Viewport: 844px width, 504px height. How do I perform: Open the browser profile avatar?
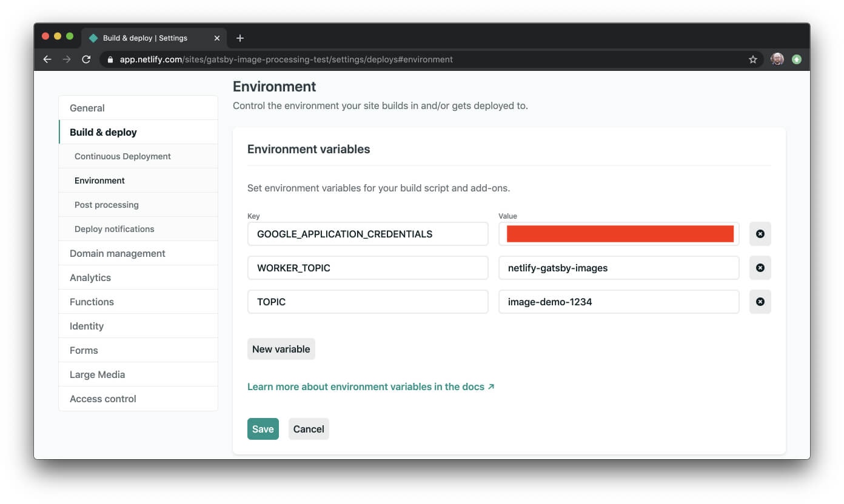click(777, 59)
